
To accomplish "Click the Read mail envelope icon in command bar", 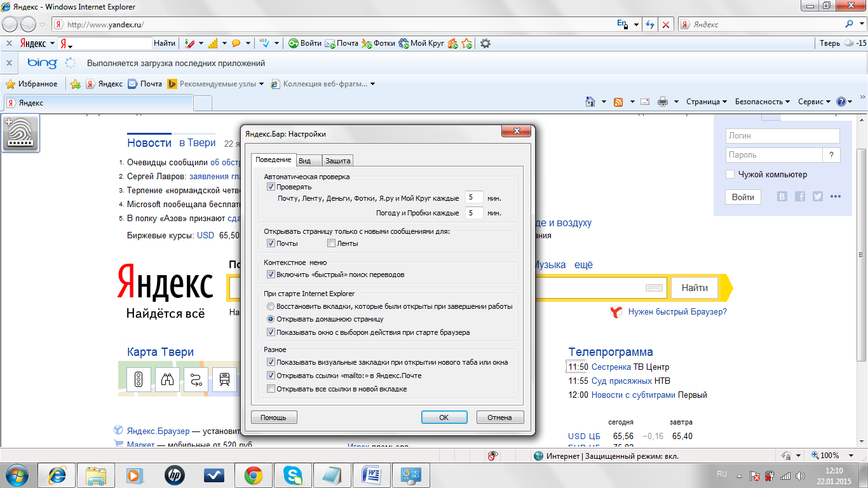I will pyautogui.click(x=645, y=102).
